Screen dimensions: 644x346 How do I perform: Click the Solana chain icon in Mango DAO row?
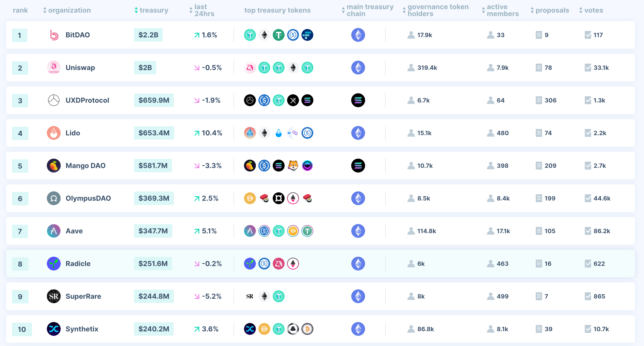click(x=358, y=166)
